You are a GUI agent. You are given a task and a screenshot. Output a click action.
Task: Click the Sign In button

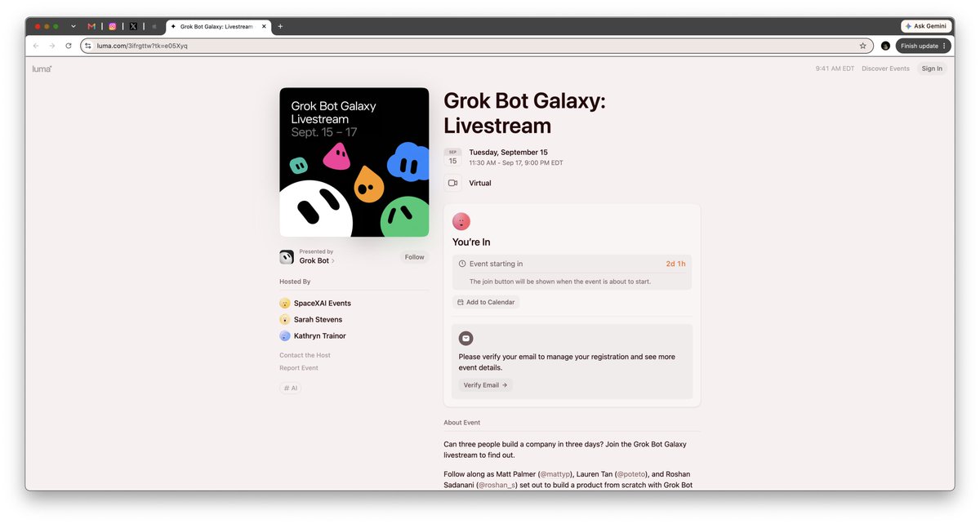pos(932,69)
